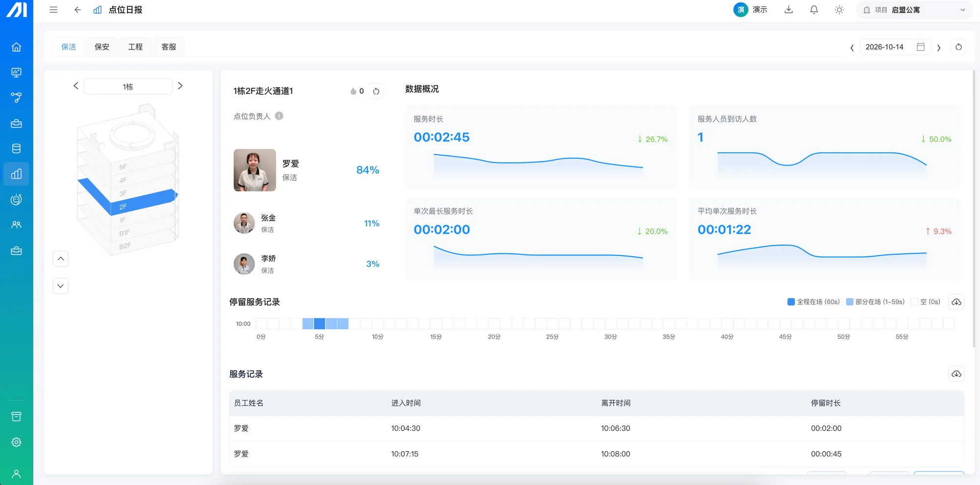Toggle the 全程在场 (60s) legend
980x485 pixels.
[x=813, y=302]
